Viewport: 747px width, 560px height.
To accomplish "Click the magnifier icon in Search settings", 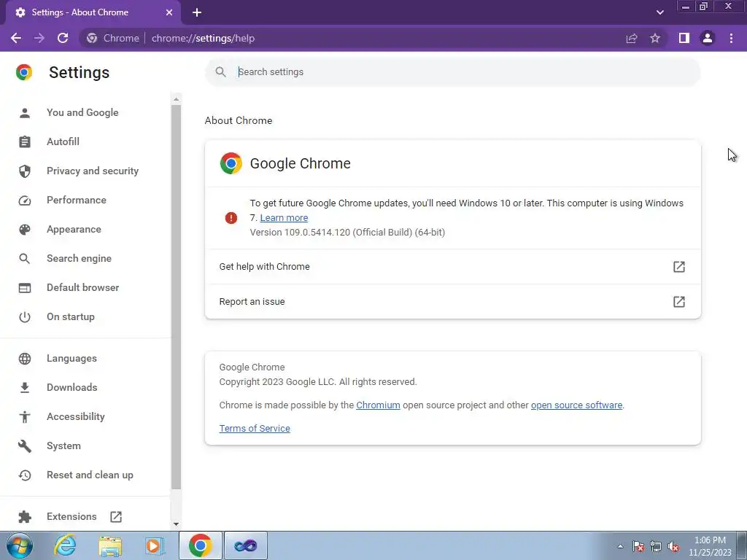I will coord(220,72).
